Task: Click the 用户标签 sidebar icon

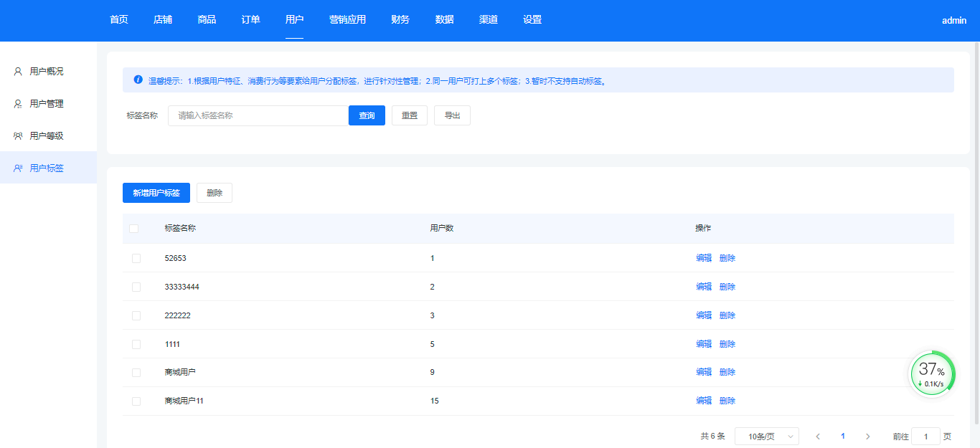Action: click(x=18, y=168)
